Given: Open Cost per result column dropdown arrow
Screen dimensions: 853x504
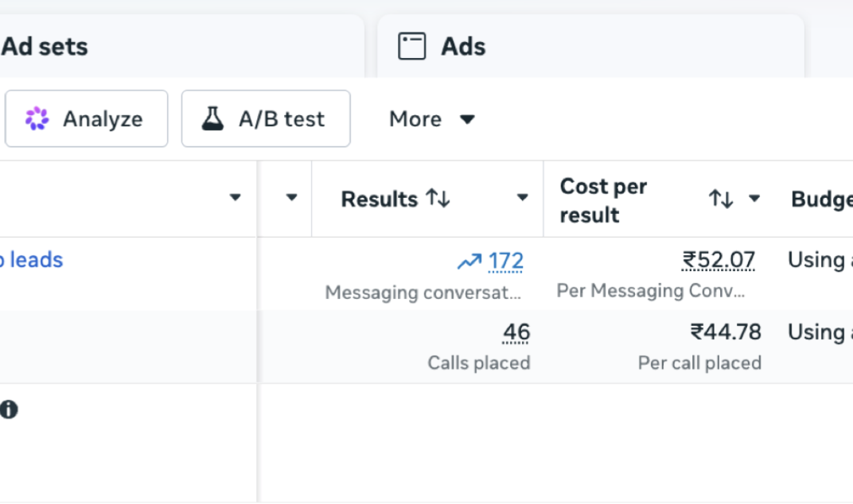Looking at the screenshot, I should pyautogui.click(x=754, y=199).
